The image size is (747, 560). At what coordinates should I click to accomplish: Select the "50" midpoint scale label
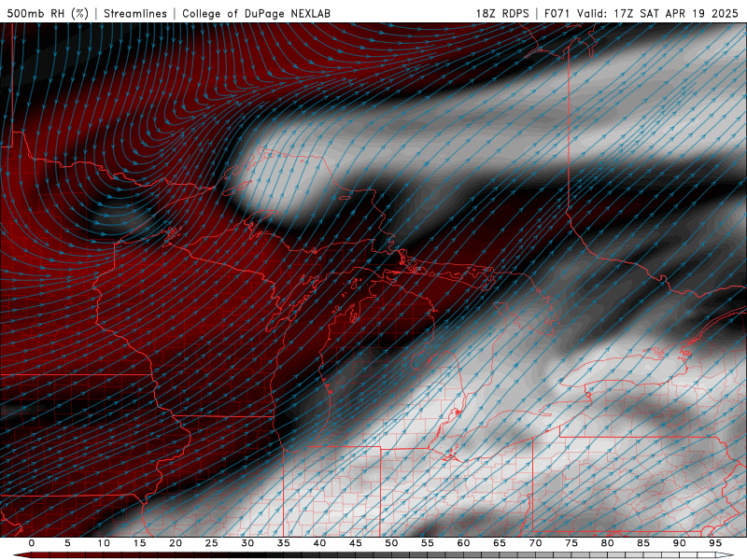(391, 543)
